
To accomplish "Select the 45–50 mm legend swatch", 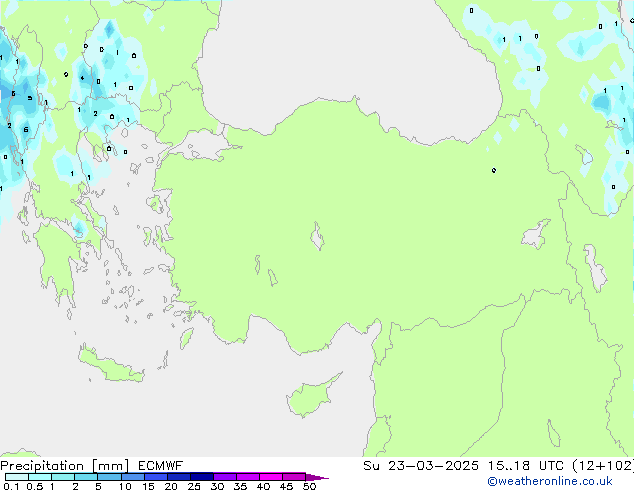I will (294, 477).
